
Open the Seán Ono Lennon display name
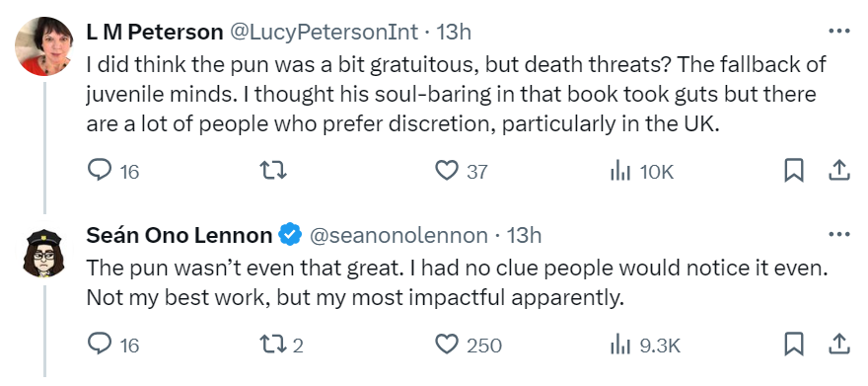point(179,236)
